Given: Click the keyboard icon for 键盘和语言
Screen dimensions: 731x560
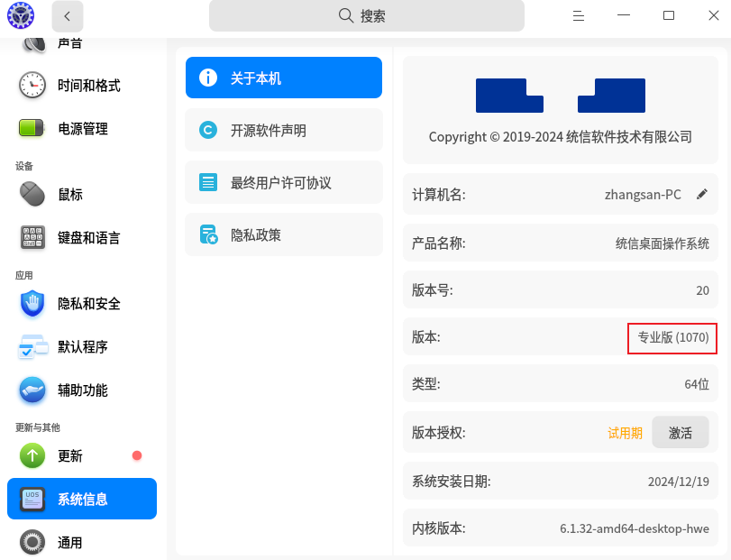Looking at the screenshot, I should pos(32,237).
